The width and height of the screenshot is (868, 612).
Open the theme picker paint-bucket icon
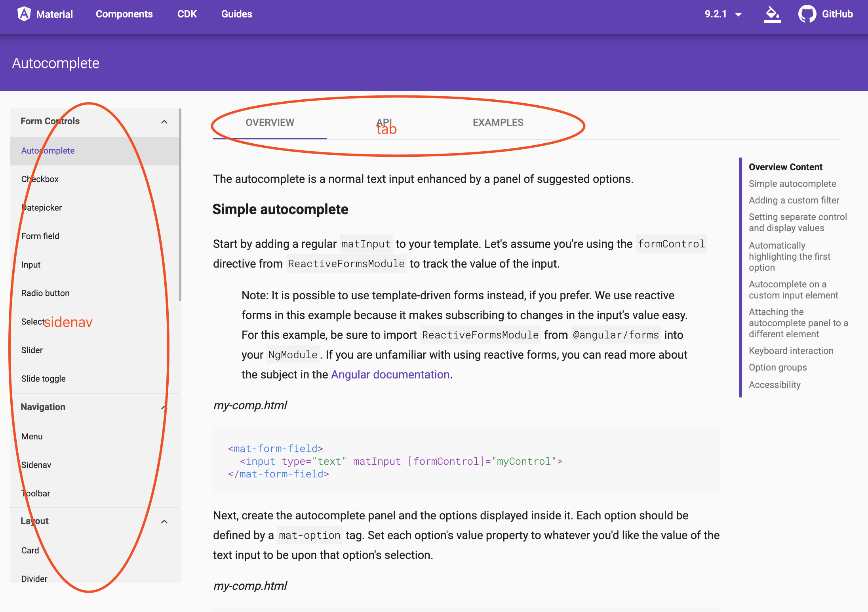coord(773,14)
